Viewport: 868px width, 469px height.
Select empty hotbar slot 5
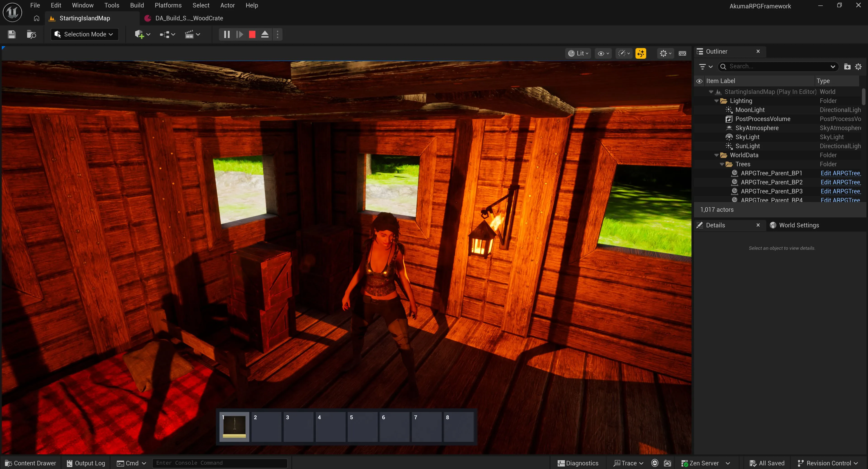click(363, 426)
